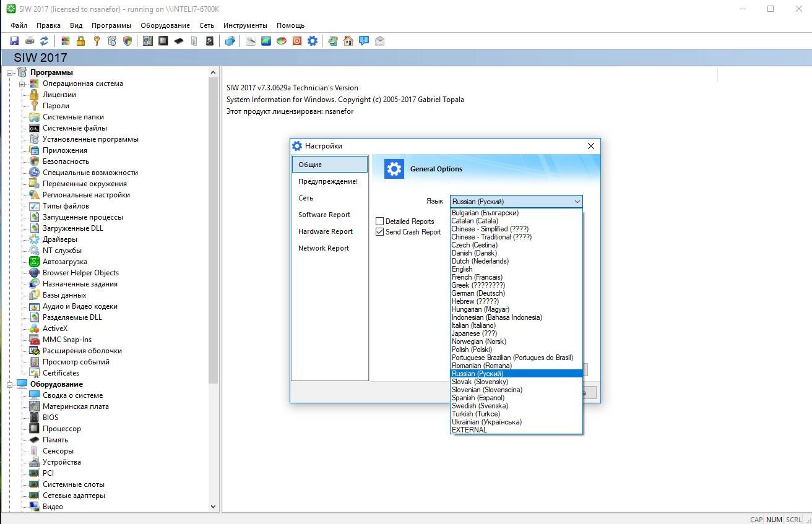The image size is (812, 524).
Task: Click the hard disk icon in the toolbar
Action: pos(209,41)
